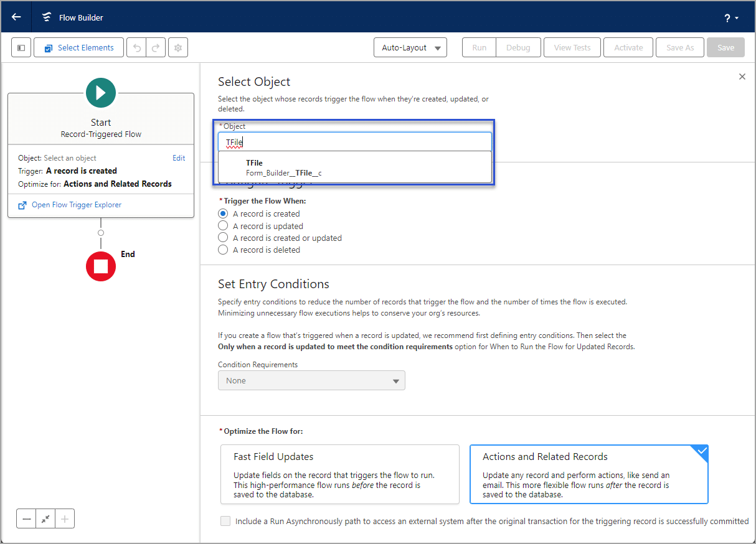Select the A record is deleted trigger option
Image resolution: width=756 pixels, height=544 pixels.
coord(223,249)
